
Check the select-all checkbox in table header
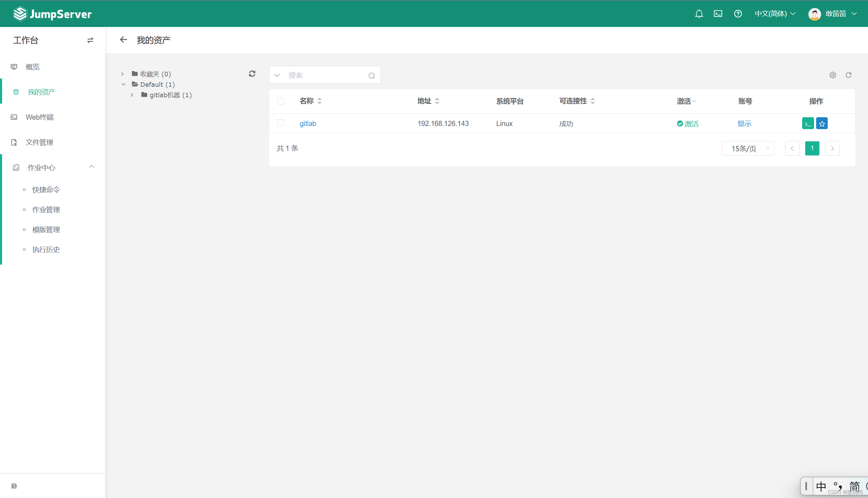[x=281, y=101]
